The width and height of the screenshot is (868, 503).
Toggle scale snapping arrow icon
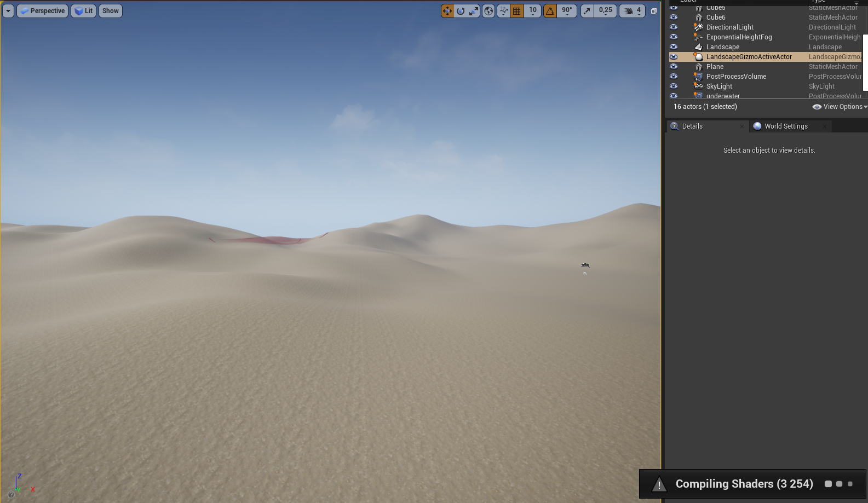587,11
